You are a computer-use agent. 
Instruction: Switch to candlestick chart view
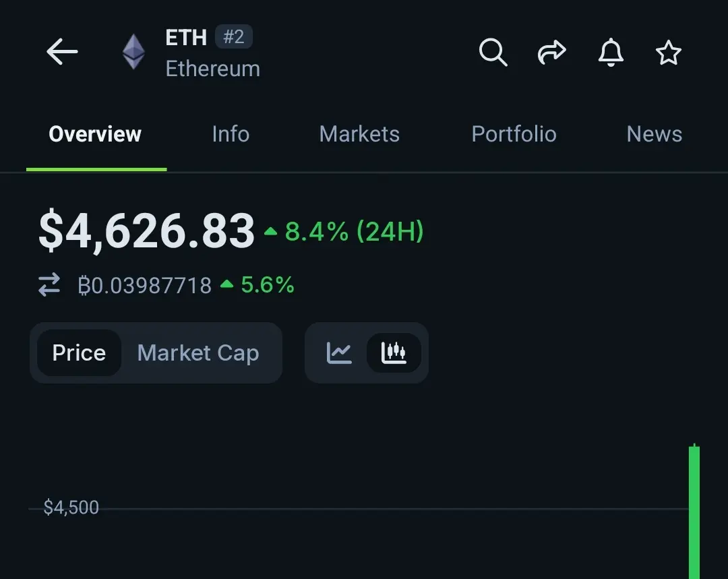pos(394,353)
